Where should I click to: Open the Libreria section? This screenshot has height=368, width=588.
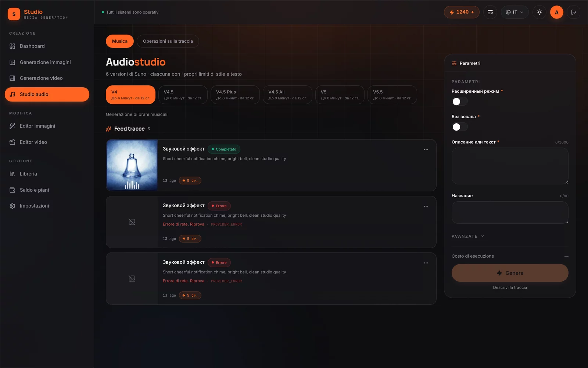tap(47, 174)
